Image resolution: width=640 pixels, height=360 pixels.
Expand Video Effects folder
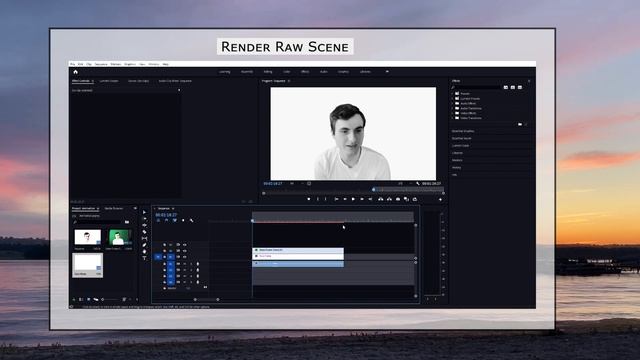[453, 113]
